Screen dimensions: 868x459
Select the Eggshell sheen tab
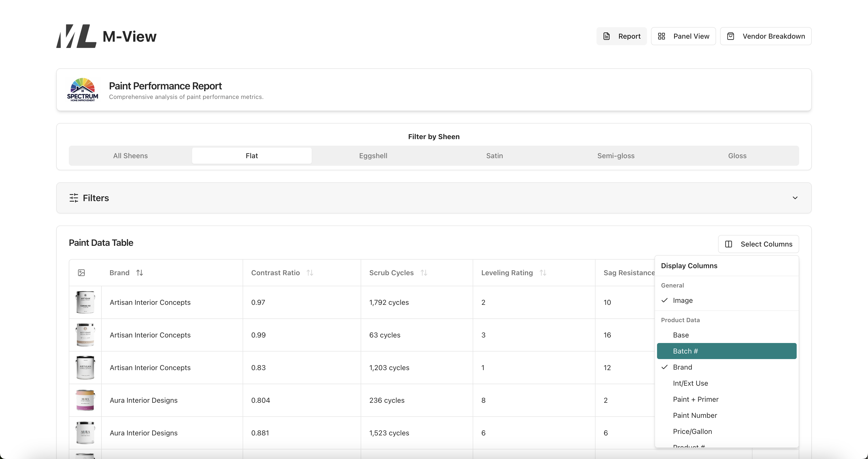click(373, 156)
